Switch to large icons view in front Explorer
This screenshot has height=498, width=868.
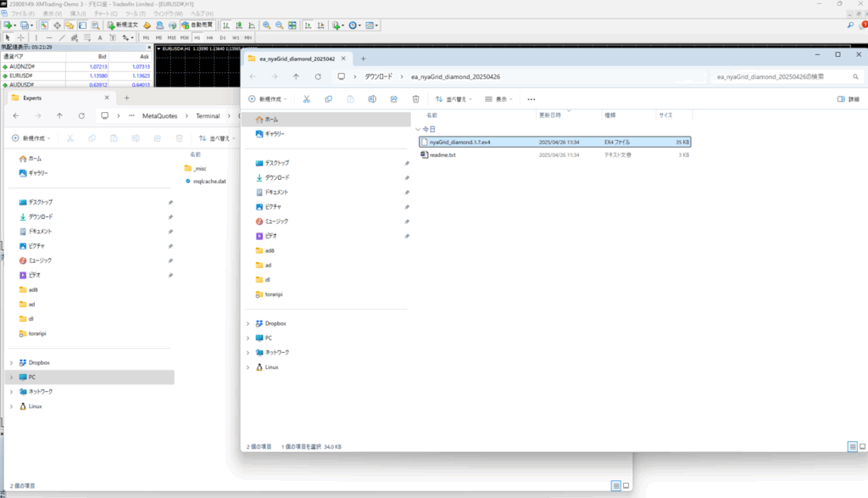(862, 446)
